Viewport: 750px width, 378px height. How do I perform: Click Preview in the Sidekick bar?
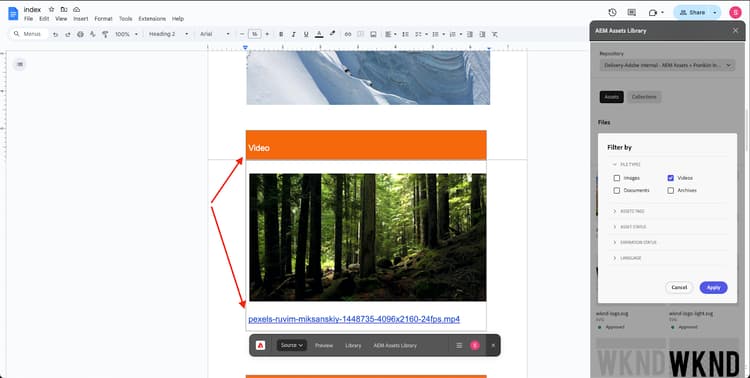pos(324,345)
